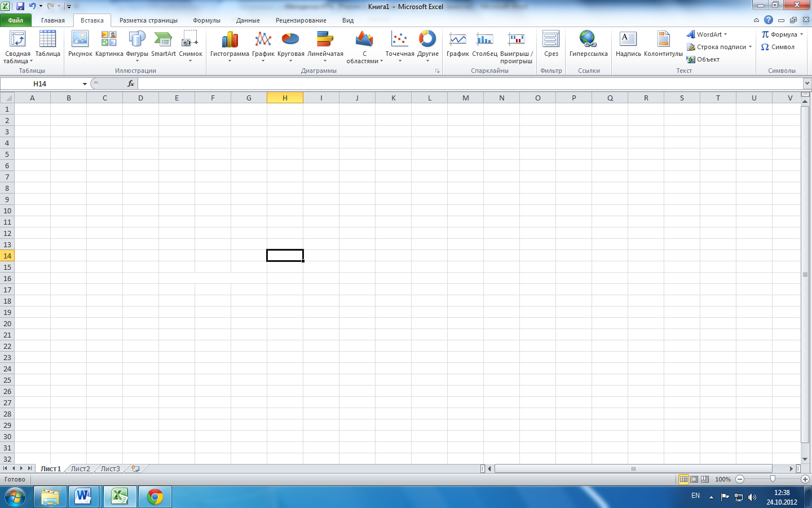
Task: Insert a Сводная таблица pivot table
Action: pos(17,47)
